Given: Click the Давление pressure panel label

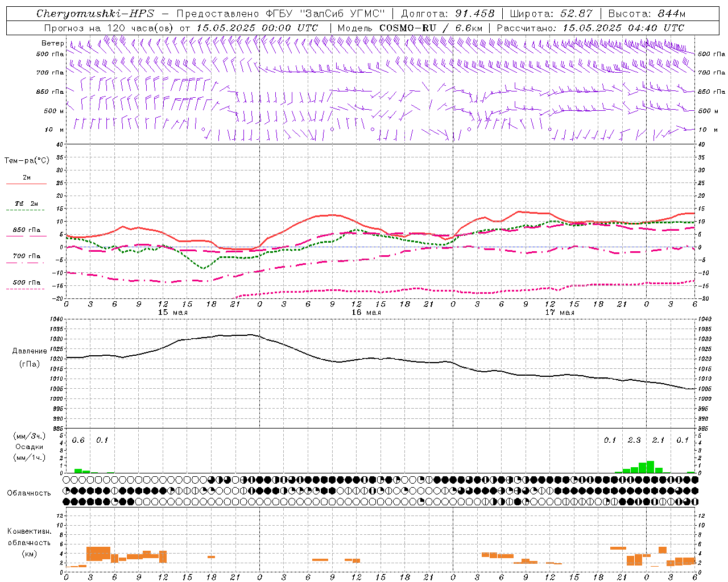Looking at the screenshot, I should coord(28,351).
